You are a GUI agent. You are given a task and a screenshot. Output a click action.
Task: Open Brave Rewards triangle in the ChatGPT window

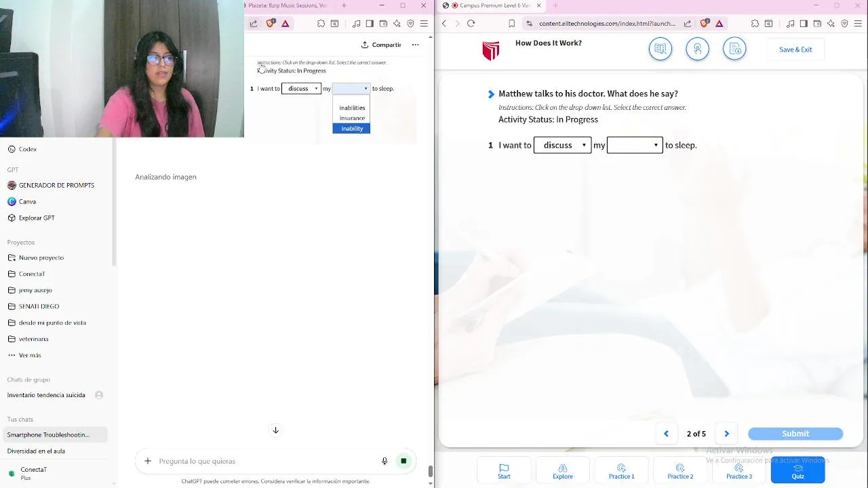click(x=285, y=23)
